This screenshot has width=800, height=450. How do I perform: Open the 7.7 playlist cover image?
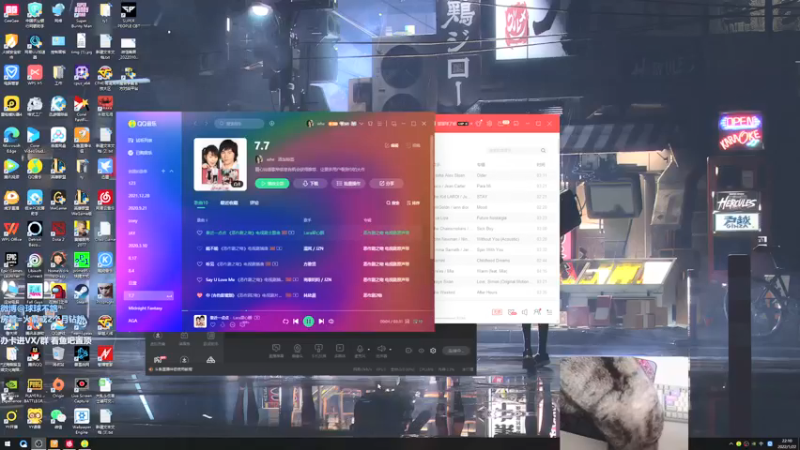(x=220, y=164)
